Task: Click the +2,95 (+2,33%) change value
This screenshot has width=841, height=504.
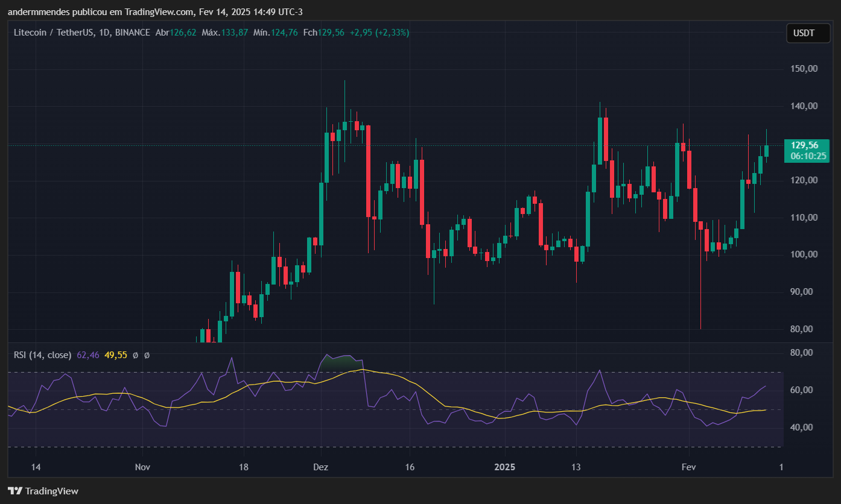Action: point(379,33)
